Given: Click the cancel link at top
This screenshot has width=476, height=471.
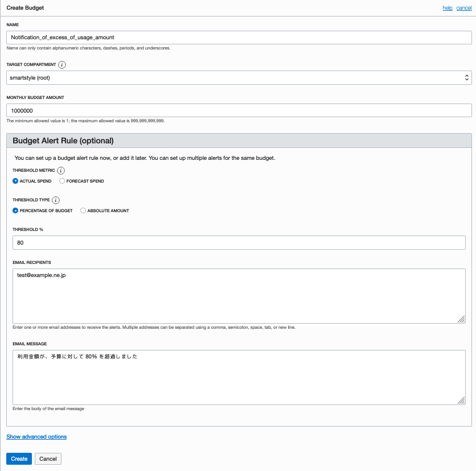Looking at the screenshot, I should [464, 8].
